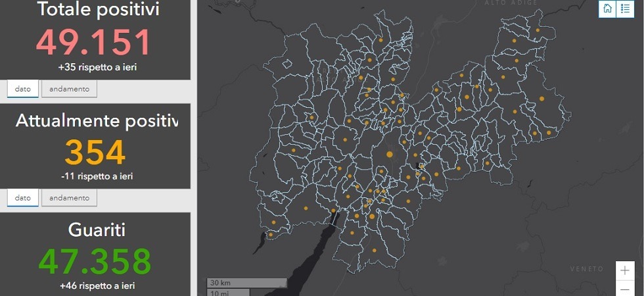Click the '+46 rispetto a ieri' text
This screenshot has width=644, height=296.
(97, 285)
